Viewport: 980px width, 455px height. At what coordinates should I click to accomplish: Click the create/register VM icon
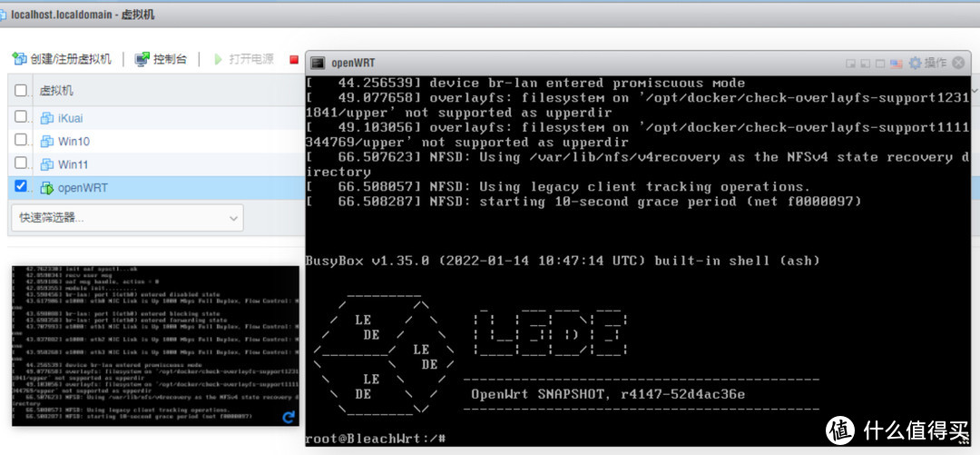pyautogui.click(x=19, y=59)
